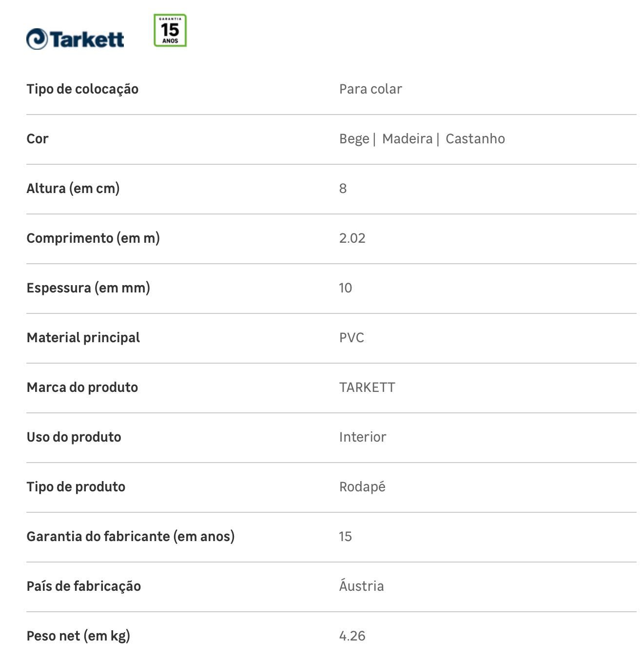The width and height of the screenshot is (644, 660).
Task: Click the 'Interior' usage value
Action: [x=362, y=437]
